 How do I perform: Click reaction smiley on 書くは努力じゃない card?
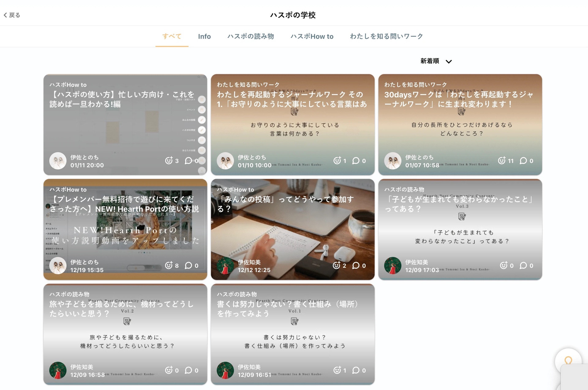[x=337, y=370]
